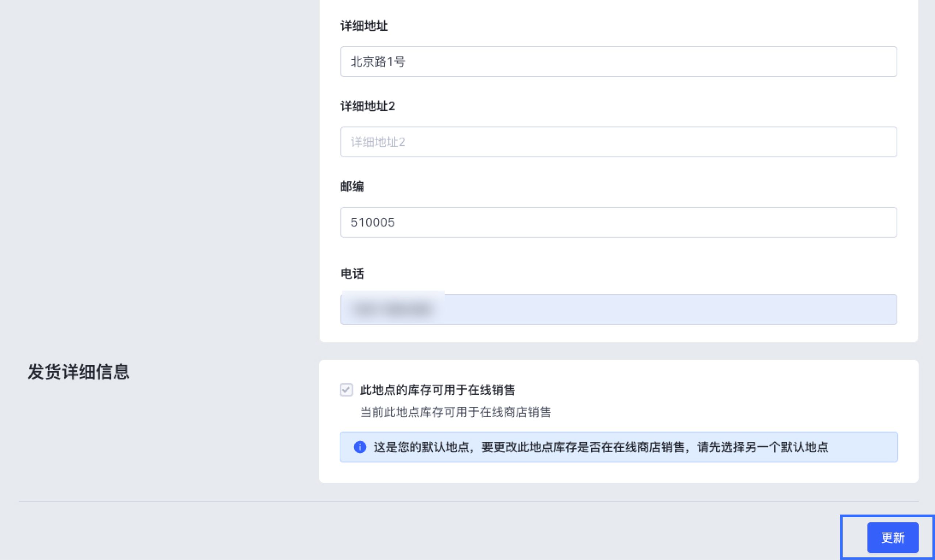Viewport: 935px width, 560px height.
Task: Click the 510005 postal code text
Action: tap(372, 222)
